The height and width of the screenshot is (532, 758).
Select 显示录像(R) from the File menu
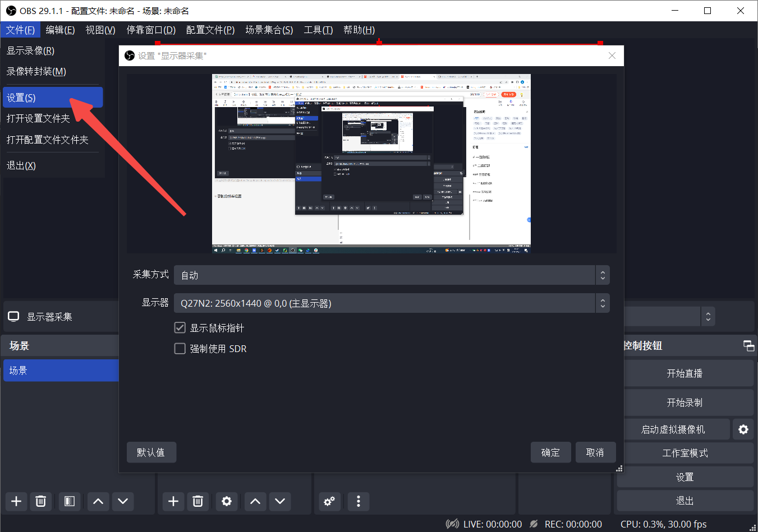53,50
